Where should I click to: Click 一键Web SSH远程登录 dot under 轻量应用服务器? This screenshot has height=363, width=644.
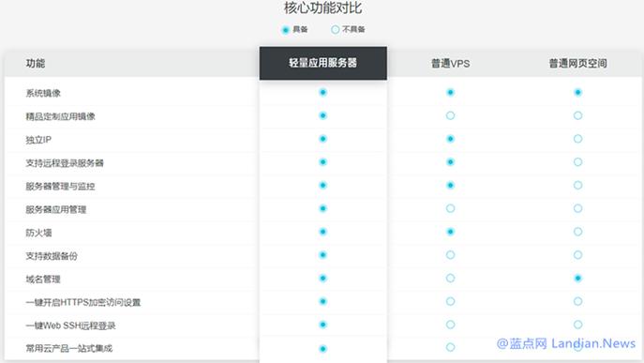[322, 325]
